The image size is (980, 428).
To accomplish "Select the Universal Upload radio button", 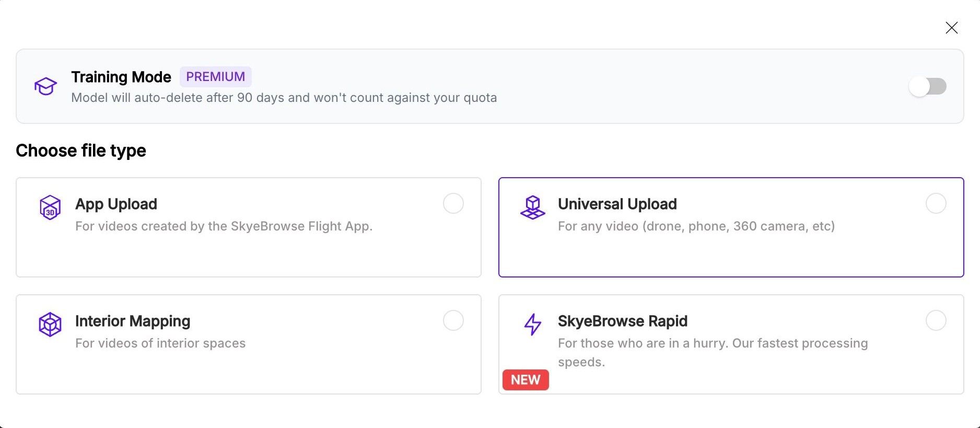I will [936, 203].
